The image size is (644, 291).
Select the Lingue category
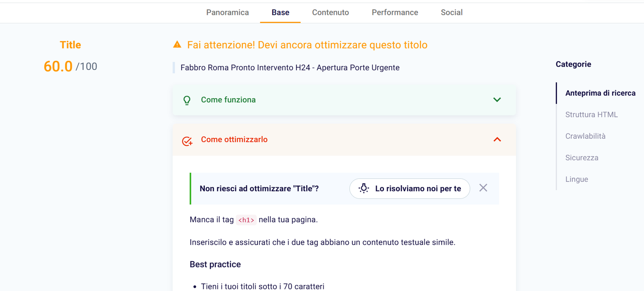tap(576, 179)
